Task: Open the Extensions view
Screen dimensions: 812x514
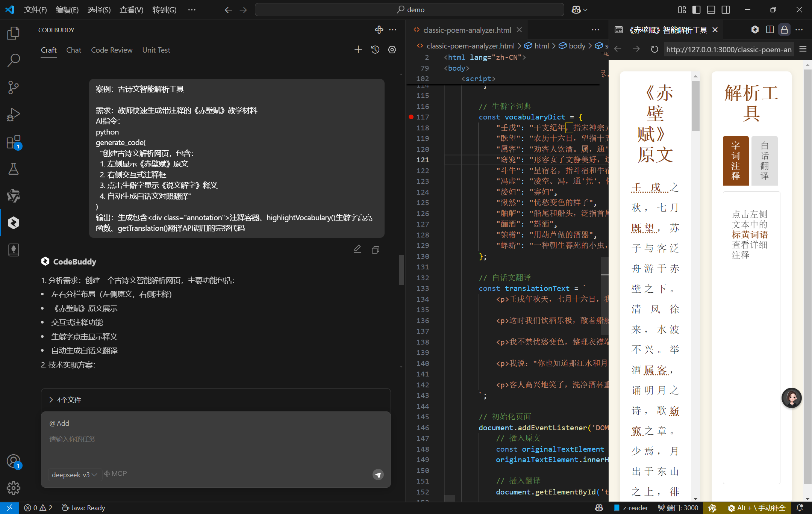Action: tap(14, 142)
